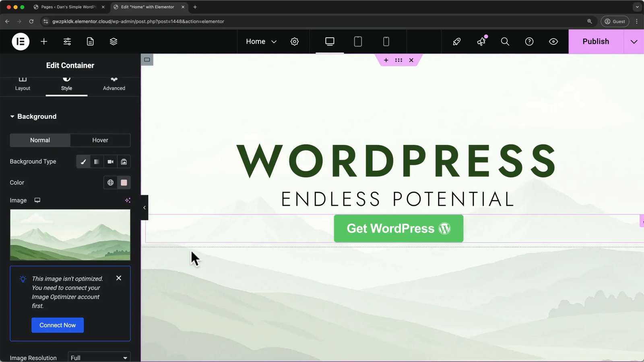Open document page icon in top bar
The image size is (644, 362).
[x=90, y=41]
